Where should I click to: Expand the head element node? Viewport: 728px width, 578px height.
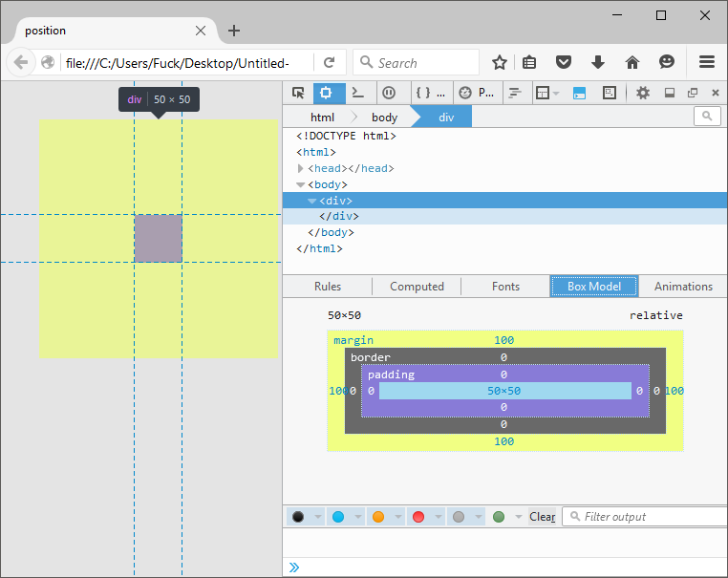point(301,168)
